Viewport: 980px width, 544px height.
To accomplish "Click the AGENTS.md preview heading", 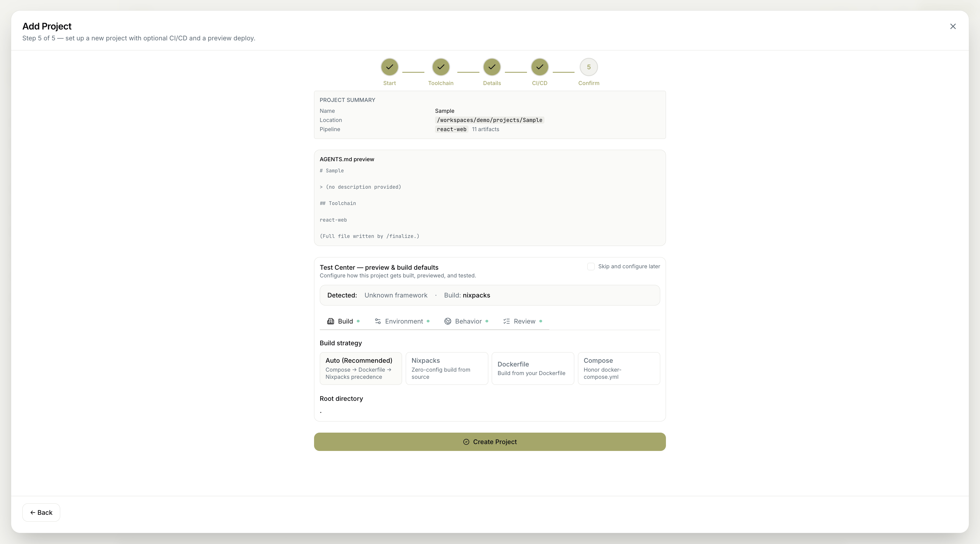I will (346, 159).
